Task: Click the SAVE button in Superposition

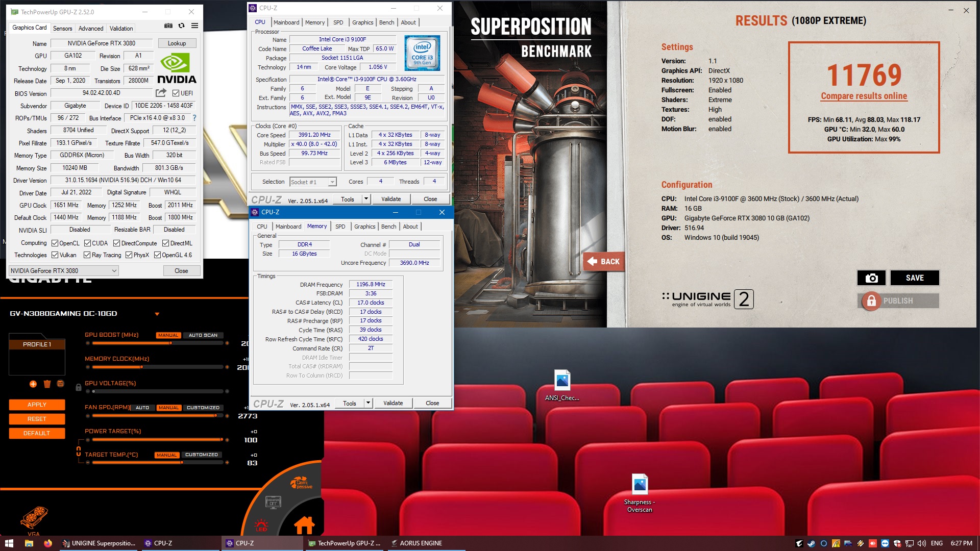Action: point(915,278)
